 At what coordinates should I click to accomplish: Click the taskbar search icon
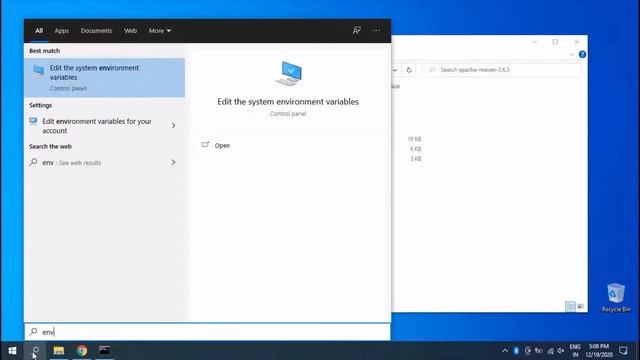point(36,351)
